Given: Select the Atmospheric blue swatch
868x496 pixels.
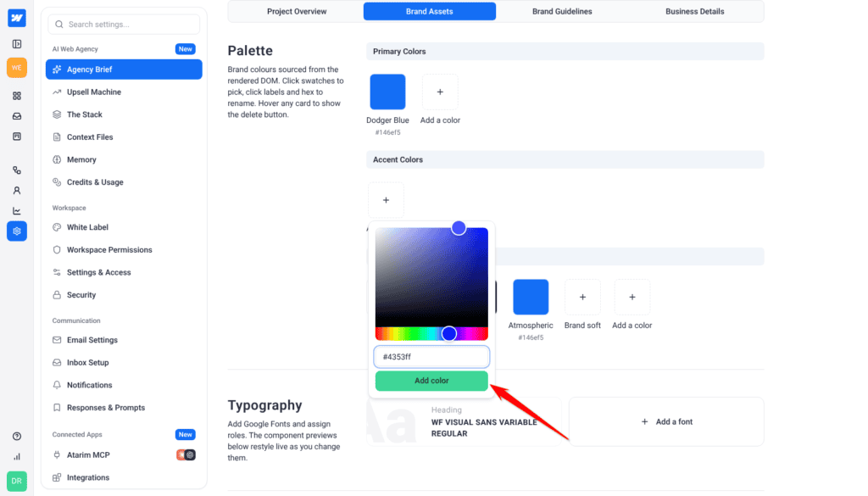Looking at the screenshot, I should (x=531, y=298).
